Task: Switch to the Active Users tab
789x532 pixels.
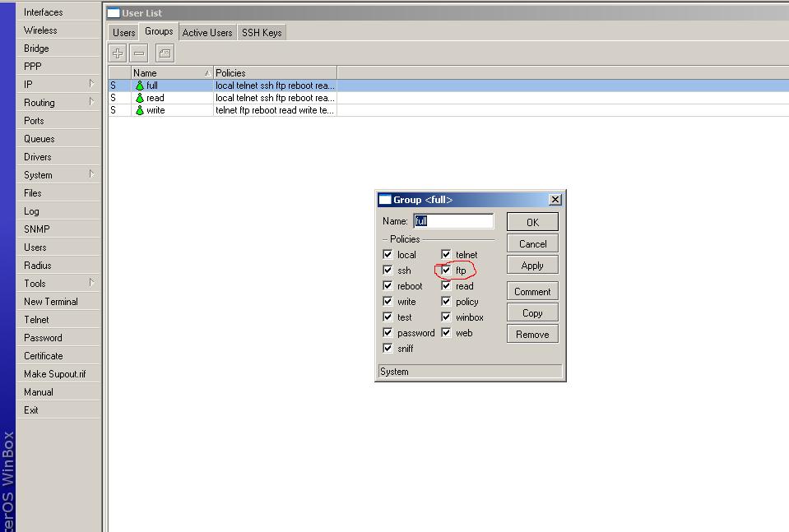Action: [x=207, y=32]
